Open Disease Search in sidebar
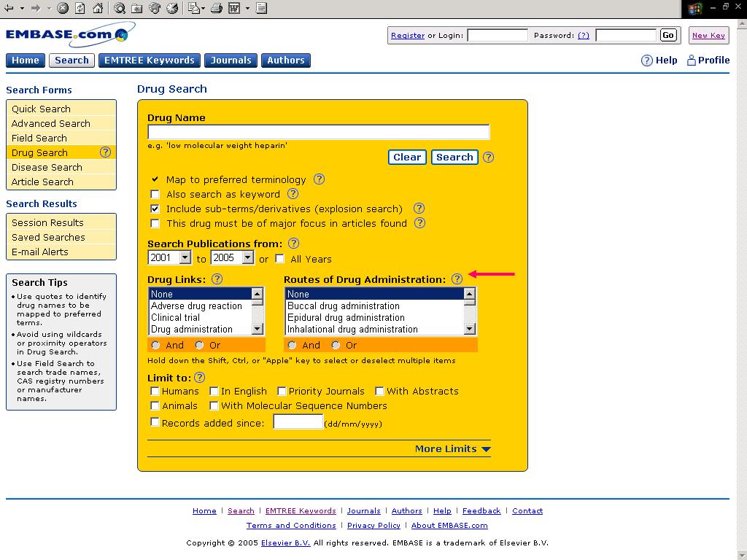Screen dimensions: 747x560 (x=61, y=167)
